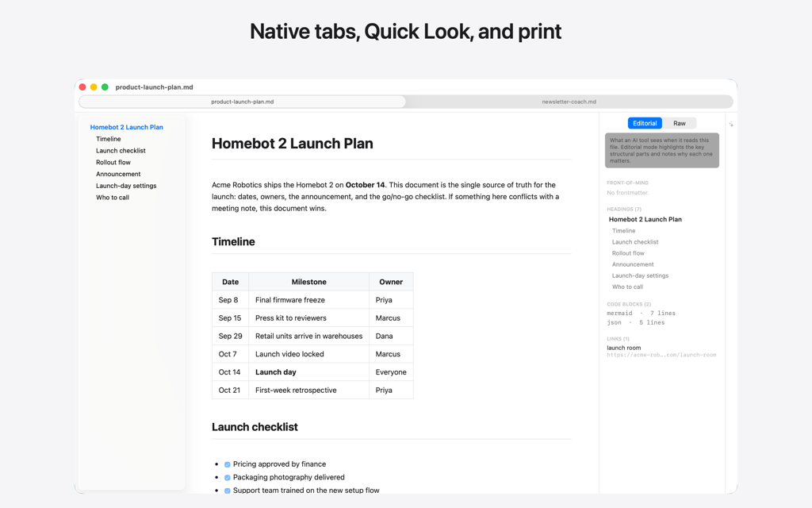
Task: Jump to Timeline in left outline
Action: point(108,139)
